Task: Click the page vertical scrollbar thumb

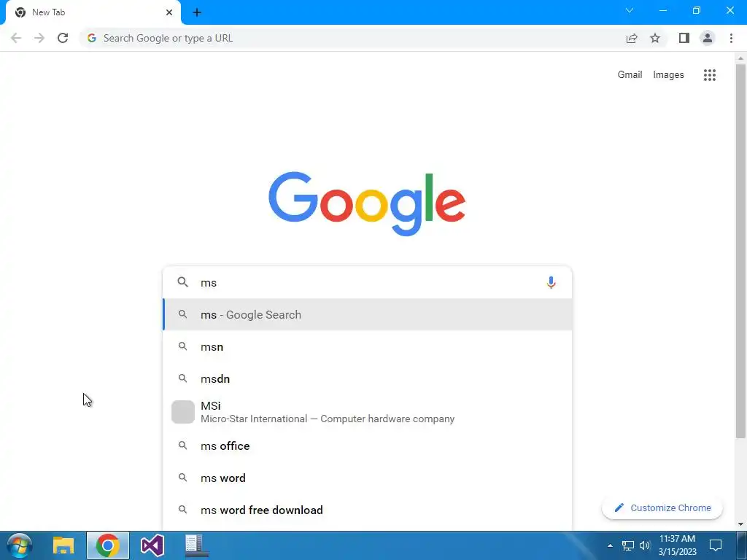Action: tap(740, 251)
